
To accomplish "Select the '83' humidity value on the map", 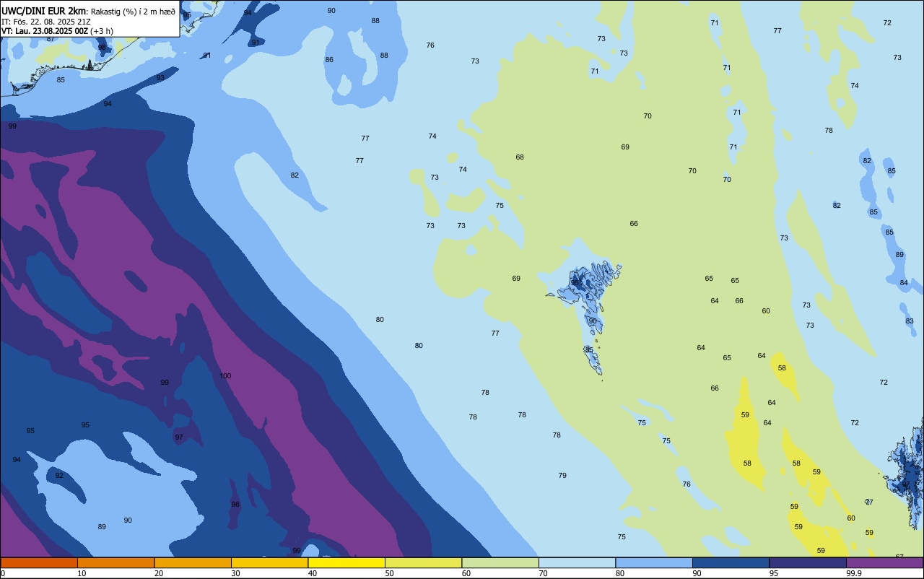I will click(910, 321).
